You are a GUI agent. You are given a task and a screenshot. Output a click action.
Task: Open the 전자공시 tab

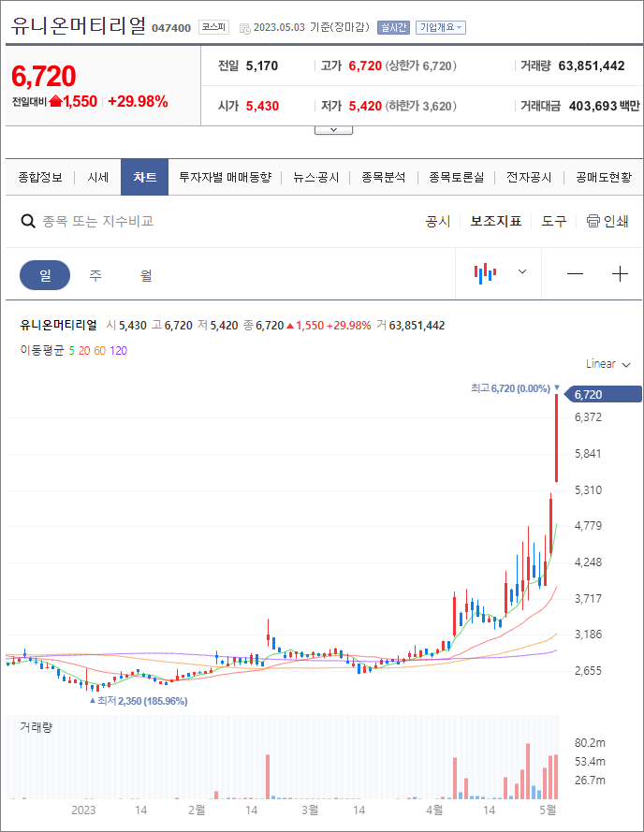pyautogui.click(x=529, y=177)
